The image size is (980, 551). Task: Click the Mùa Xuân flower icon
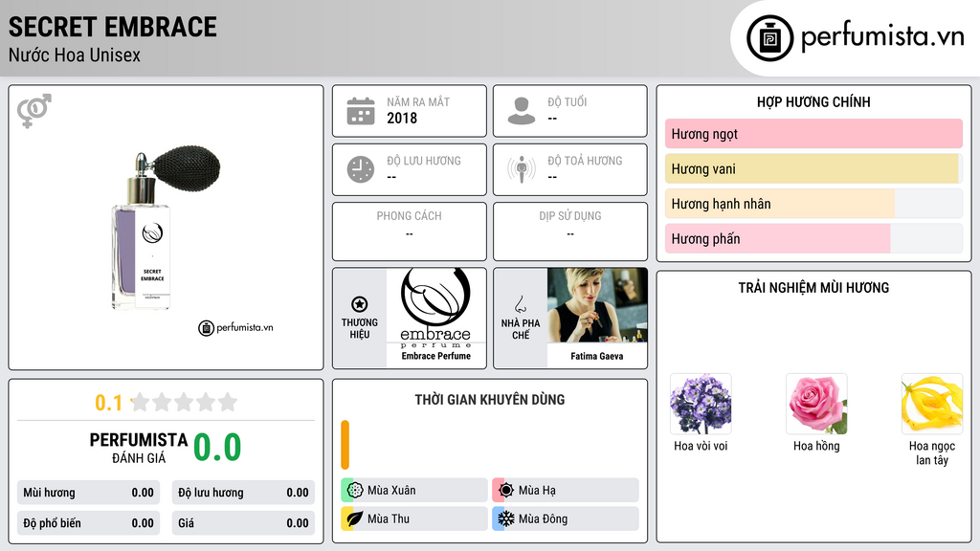[x=355, y=490]
